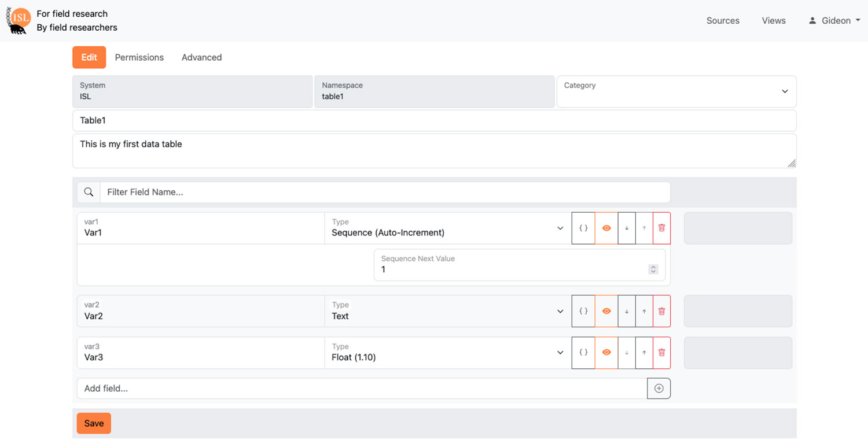Viewport: 868px width, 447px height.
Task: Open the Type dropdown for Var2
Action: tap(447, 311)
